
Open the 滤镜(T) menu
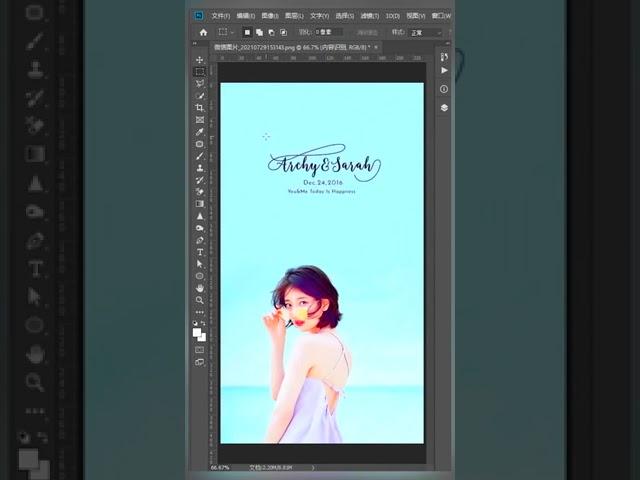point(370,16)
